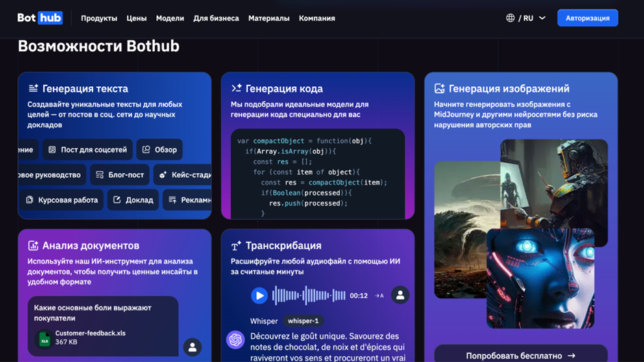Click the icon in Кейс-стади chip
Image resolution: width=644 pixels, height=362 pixels.
click(x=163, y=175)
